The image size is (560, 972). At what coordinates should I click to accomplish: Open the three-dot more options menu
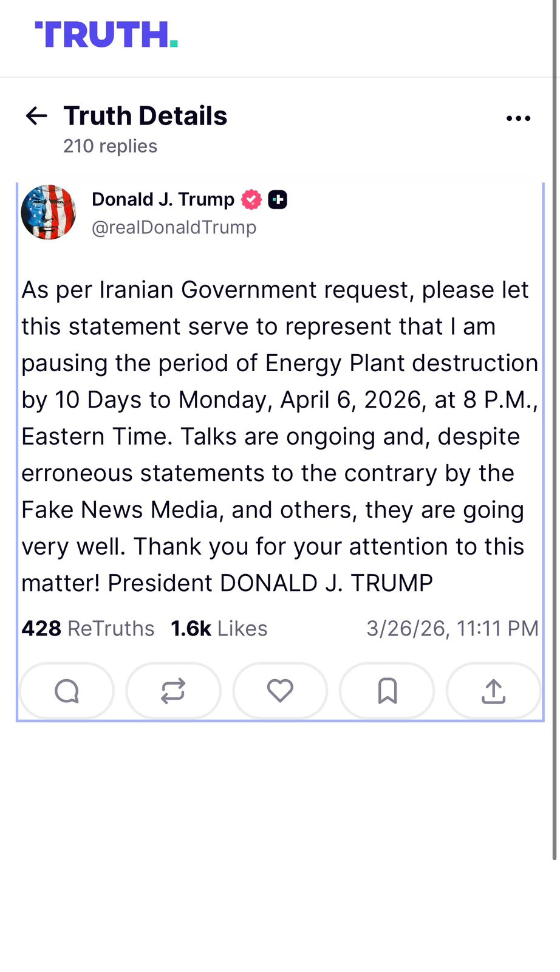518,118
